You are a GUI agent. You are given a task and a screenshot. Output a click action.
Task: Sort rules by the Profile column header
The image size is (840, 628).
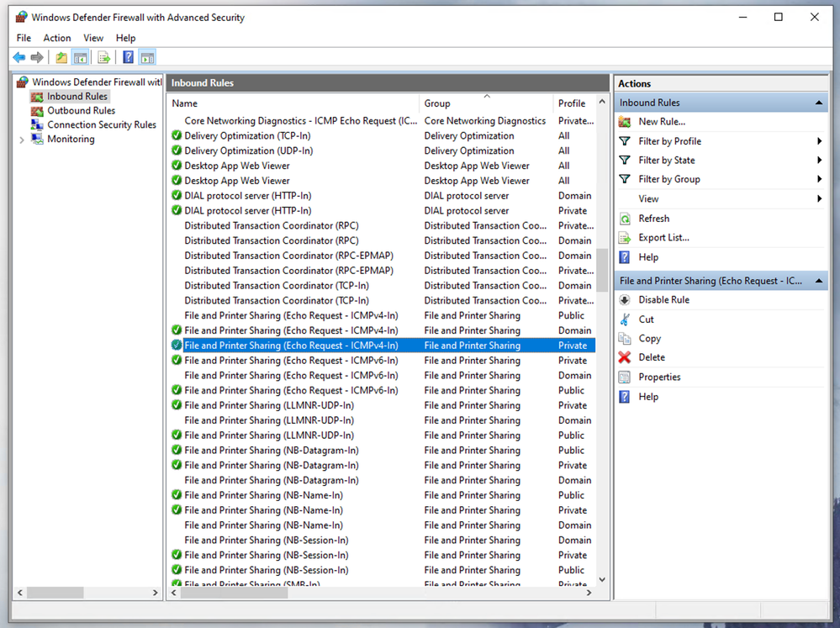tap(574, 103)
